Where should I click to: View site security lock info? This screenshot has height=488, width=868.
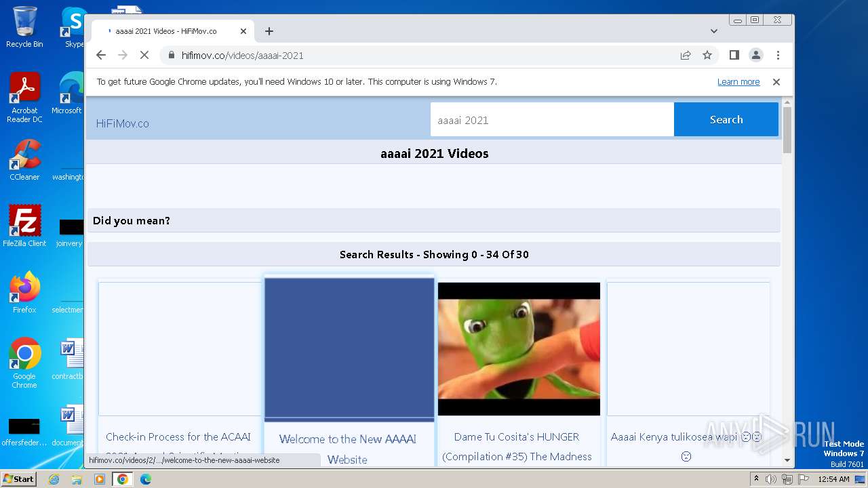click(x=172, y=55)
